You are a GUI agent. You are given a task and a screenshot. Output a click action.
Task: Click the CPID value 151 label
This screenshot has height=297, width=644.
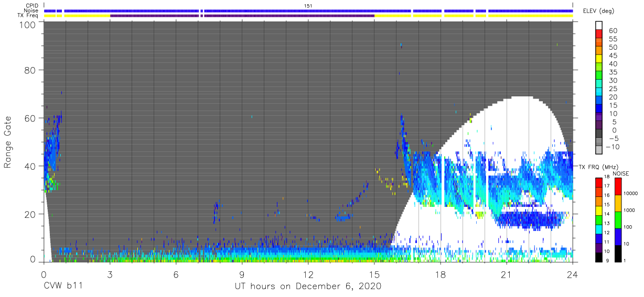tap(308, 5)
